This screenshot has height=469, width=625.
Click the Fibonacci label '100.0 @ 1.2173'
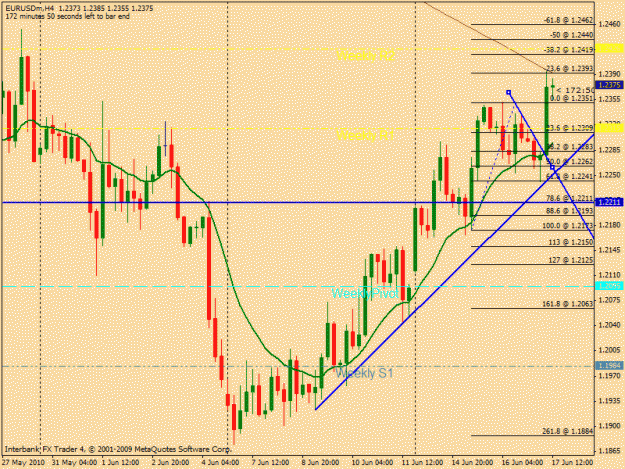568,226
